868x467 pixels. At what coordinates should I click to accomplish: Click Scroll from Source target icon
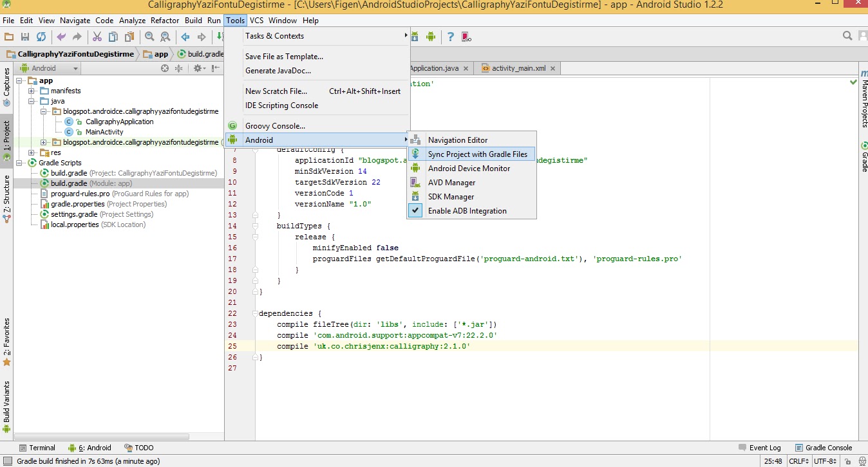click(165, 68)
